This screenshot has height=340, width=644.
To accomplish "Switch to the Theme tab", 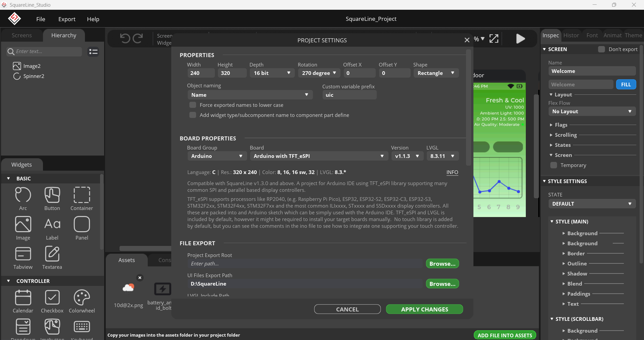I will pyautogui.click(x=633, y=35).
